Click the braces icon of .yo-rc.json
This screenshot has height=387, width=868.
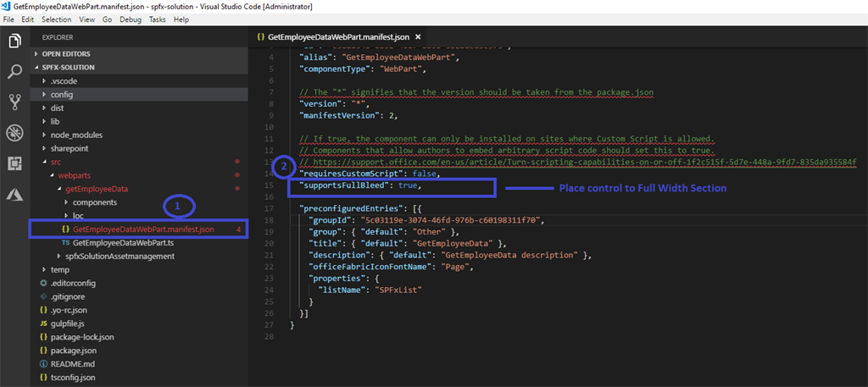(44, 310)
